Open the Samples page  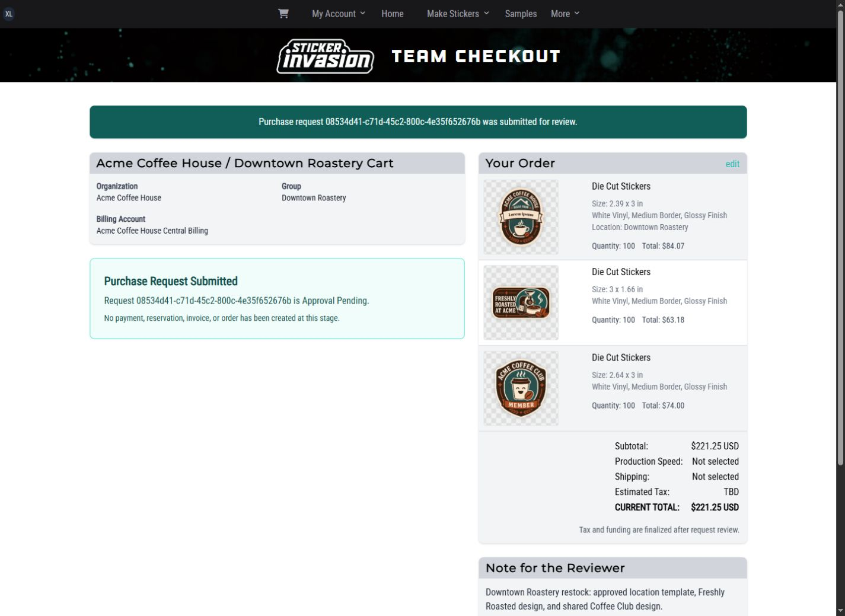point(521,14)
